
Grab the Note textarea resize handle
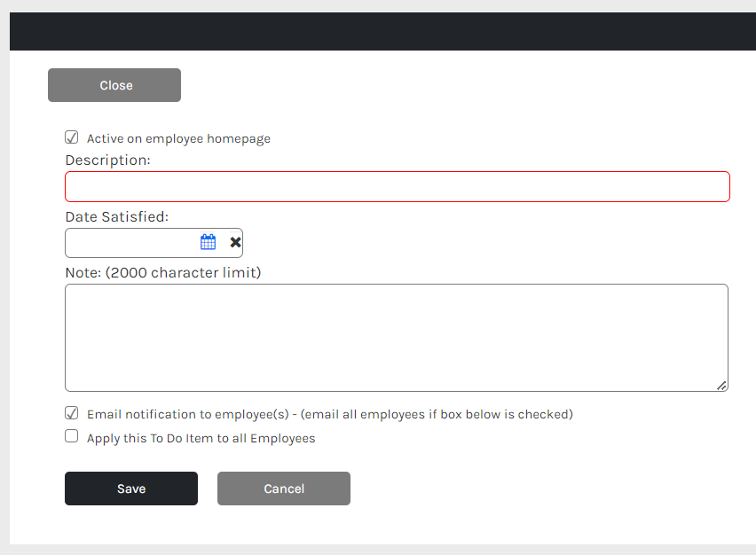(x=721, y=386)
